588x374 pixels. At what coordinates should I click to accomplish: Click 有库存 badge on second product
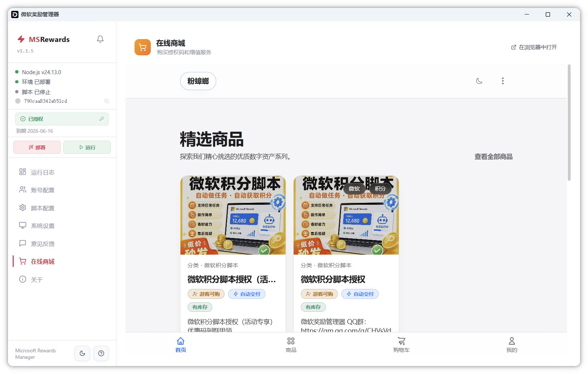pyautogui.click(x=313, y=307)
